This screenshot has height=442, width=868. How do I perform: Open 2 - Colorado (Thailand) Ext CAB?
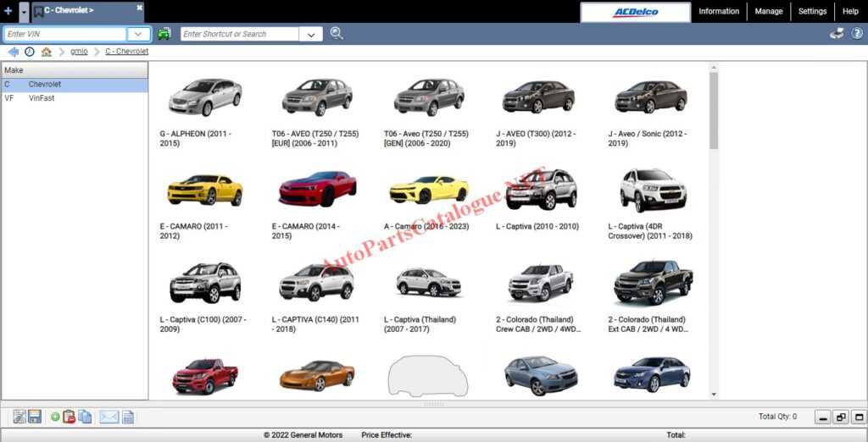(654, 283)
